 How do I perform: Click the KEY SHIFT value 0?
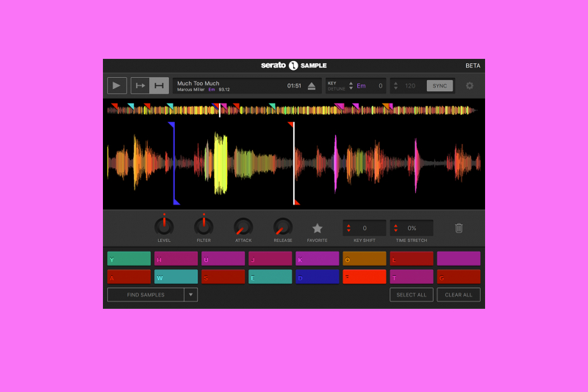pyautogui.click(x=365, y=228)
